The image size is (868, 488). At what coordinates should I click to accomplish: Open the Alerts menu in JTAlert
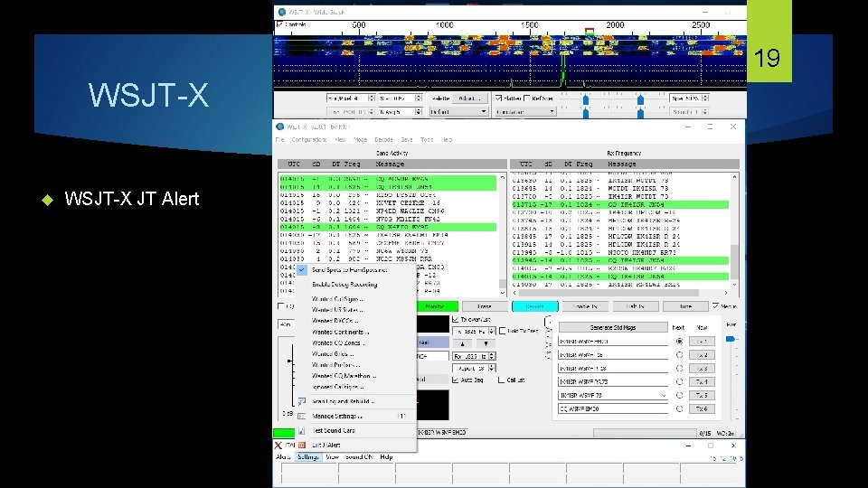[x=283, y=457]
